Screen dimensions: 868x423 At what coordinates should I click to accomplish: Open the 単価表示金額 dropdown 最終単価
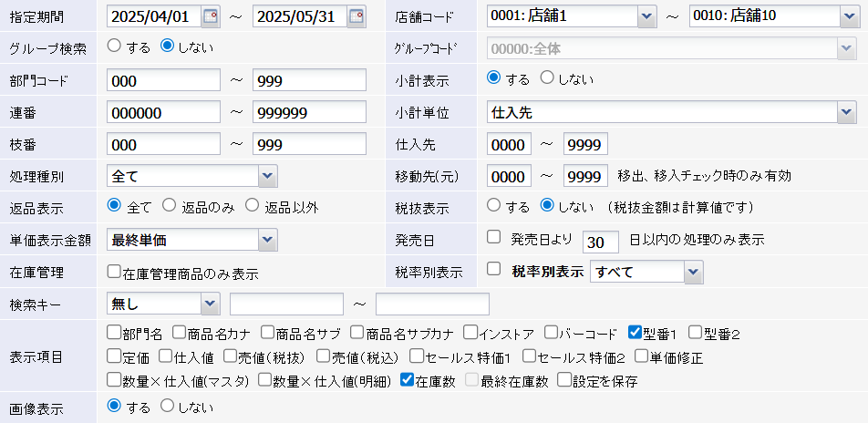(x=267, y=239)
